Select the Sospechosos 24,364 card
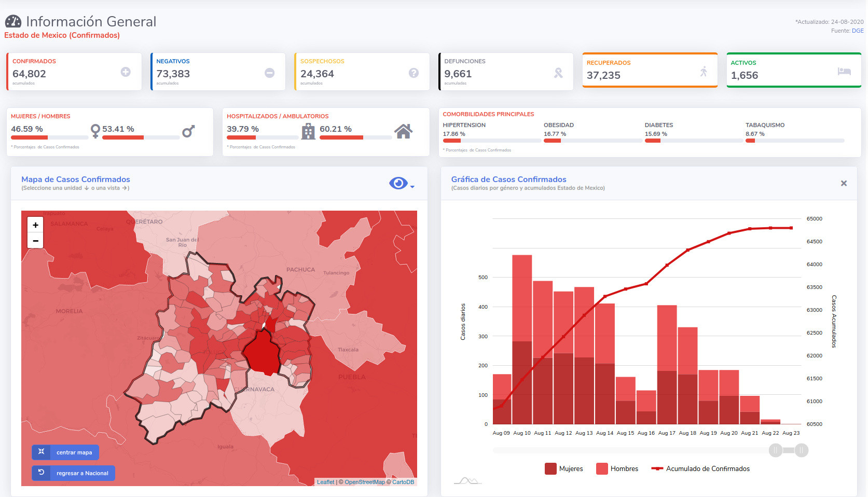The image size is (868, 497). click(x=362, y=72)
